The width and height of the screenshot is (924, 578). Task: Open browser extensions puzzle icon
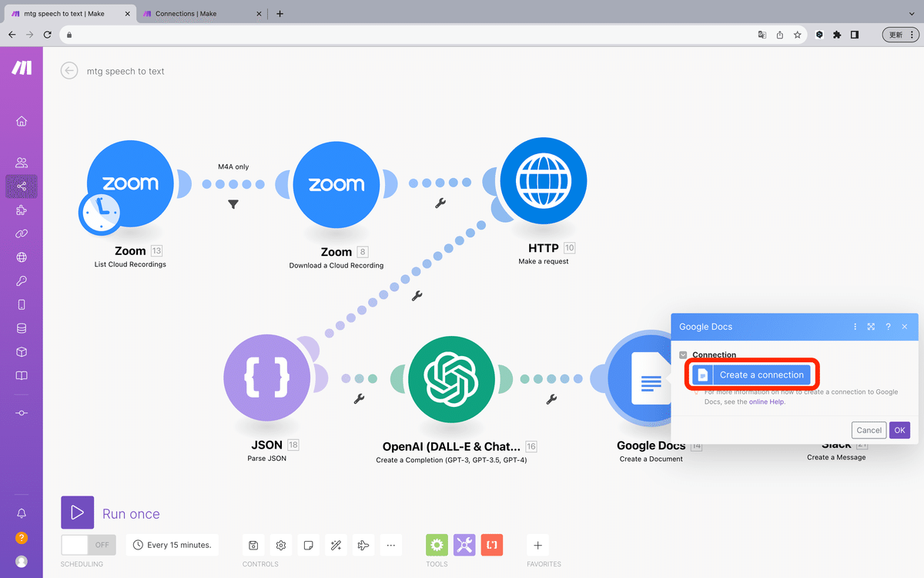[x=837, y=35]
